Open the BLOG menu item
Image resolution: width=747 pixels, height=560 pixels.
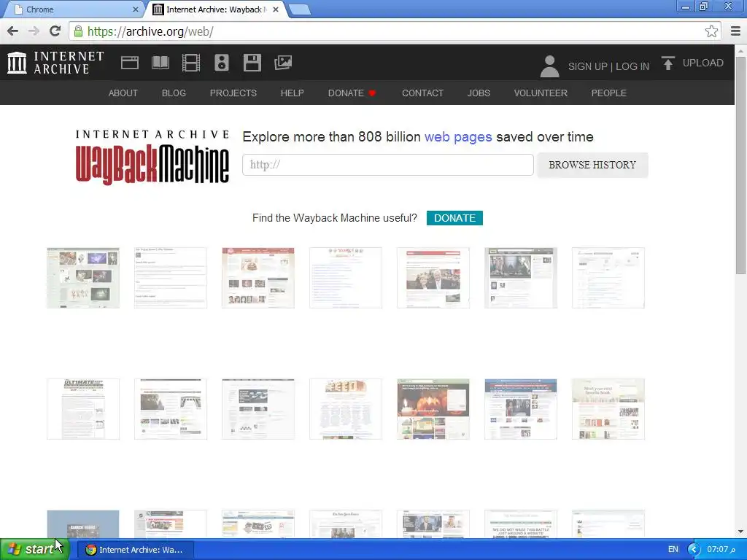(x=174, y=93)
